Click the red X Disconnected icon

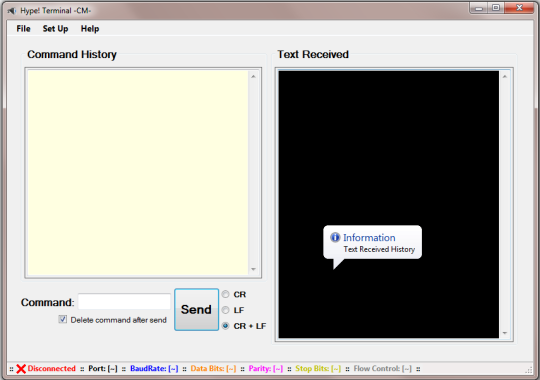coord(21,369)
